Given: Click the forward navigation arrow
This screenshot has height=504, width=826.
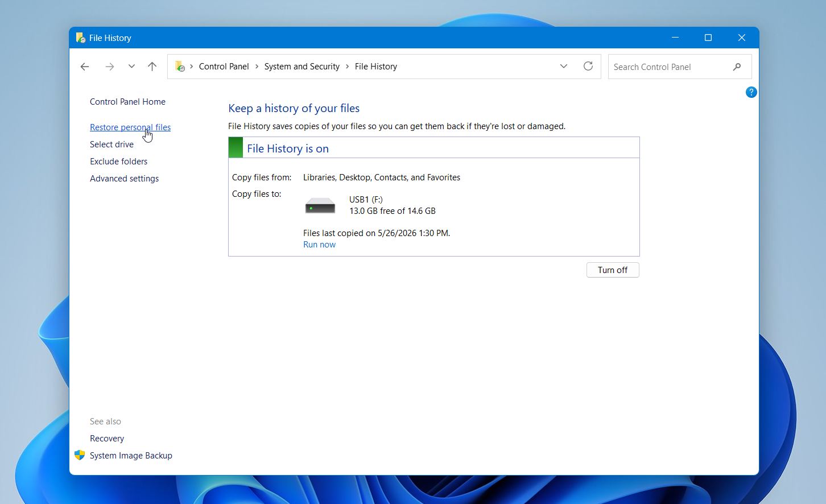Looking at the screenshot, I should pos(110,67).
